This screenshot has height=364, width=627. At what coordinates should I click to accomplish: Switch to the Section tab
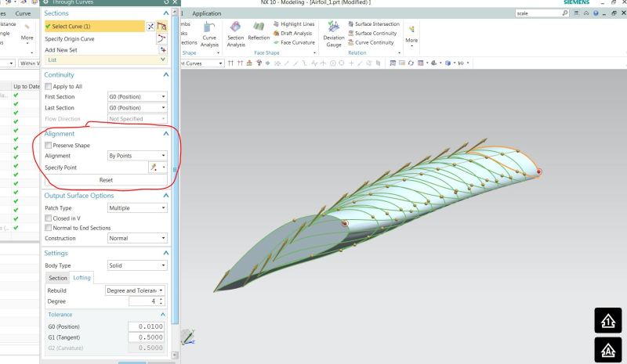pos(58,278)
